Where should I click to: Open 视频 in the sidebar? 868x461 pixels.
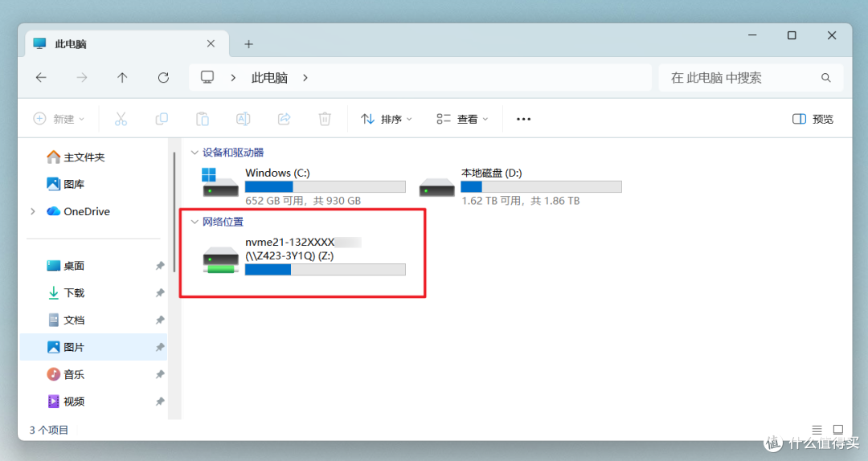point(66,402)
